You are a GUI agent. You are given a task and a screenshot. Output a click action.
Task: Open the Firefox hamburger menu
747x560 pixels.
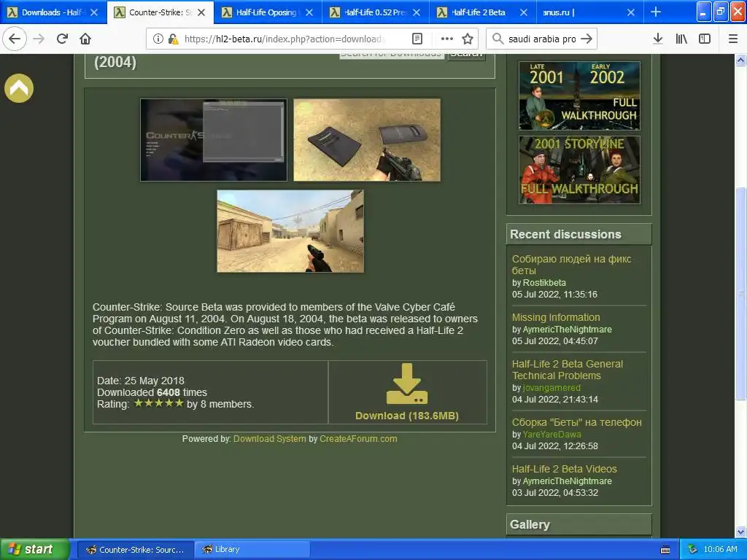point(733,39)
